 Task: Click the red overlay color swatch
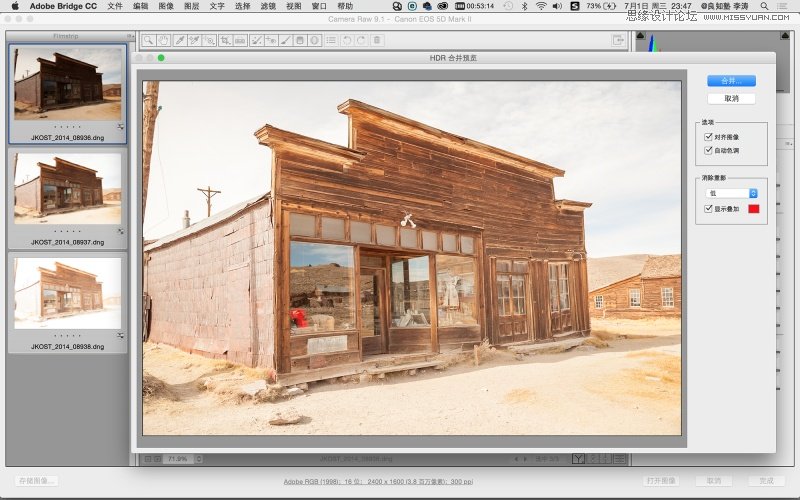[x=754, y=208]
